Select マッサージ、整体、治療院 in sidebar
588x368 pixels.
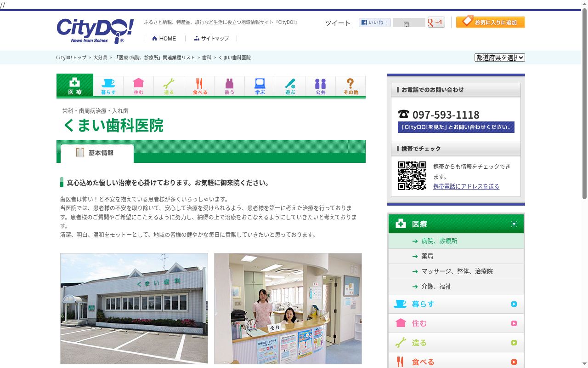coord(457,271)
